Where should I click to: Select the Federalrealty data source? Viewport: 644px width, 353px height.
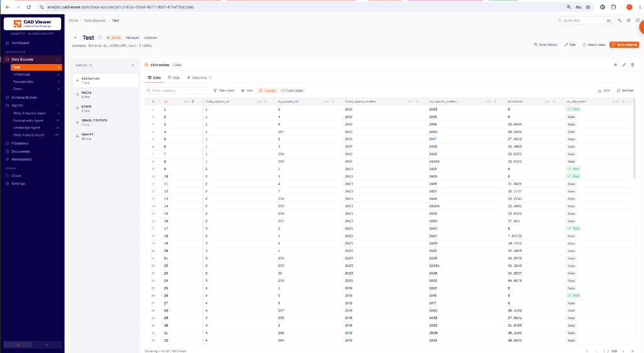pyautogui.click(x=23, y=82)
